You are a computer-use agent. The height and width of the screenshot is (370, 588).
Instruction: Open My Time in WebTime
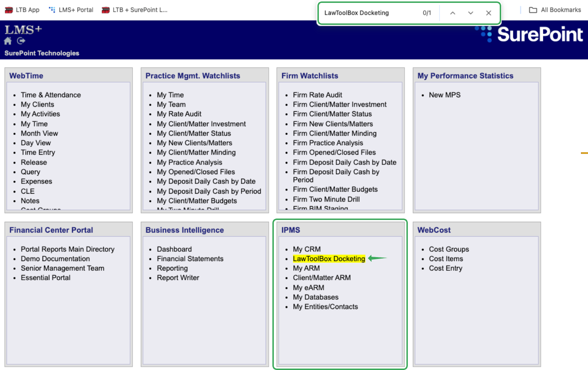(x=34, y=124)
